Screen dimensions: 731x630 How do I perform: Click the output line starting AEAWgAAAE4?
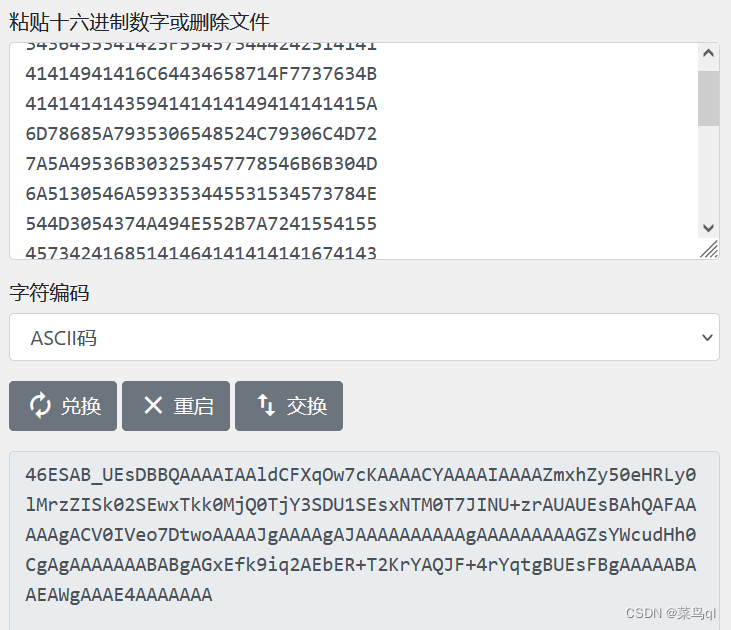(x=119, y=595)
